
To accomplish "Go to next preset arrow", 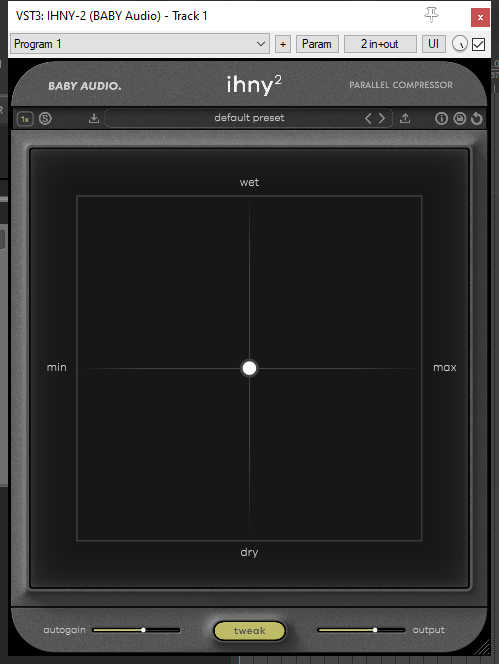I will [382, 118].
